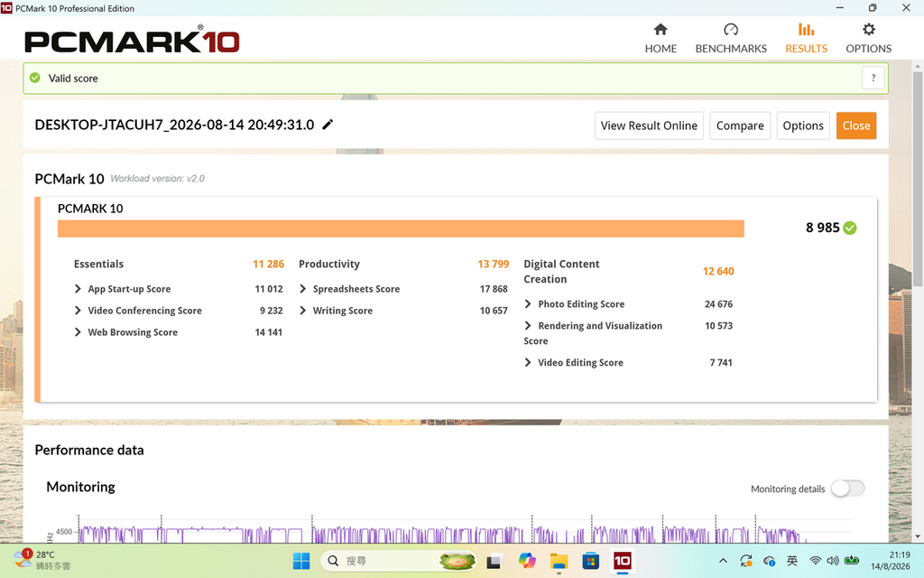Open the weather widget showing 28°C

coord(42,560)
